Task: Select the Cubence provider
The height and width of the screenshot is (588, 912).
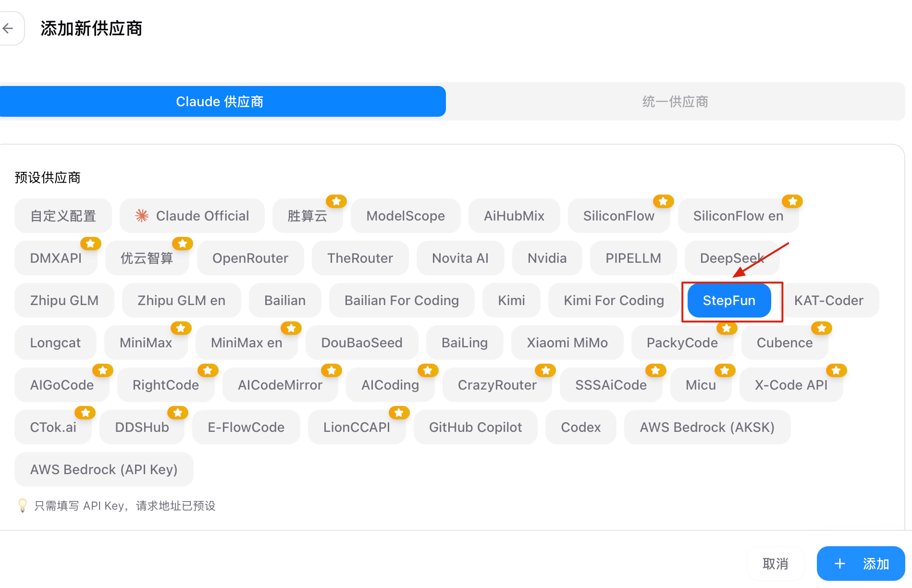Action: tap(785, 343)
